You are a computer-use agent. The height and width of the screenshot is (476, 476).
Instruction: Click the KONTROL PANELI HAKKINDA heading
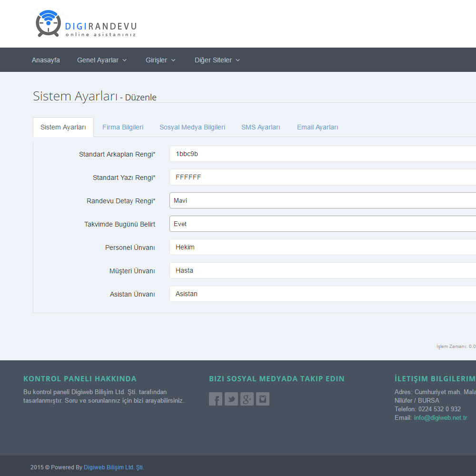(x=80, y=378)
